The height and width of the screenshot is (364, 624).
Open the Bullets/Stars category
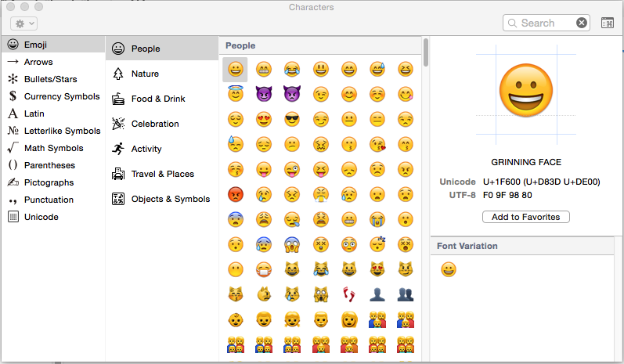53,79
